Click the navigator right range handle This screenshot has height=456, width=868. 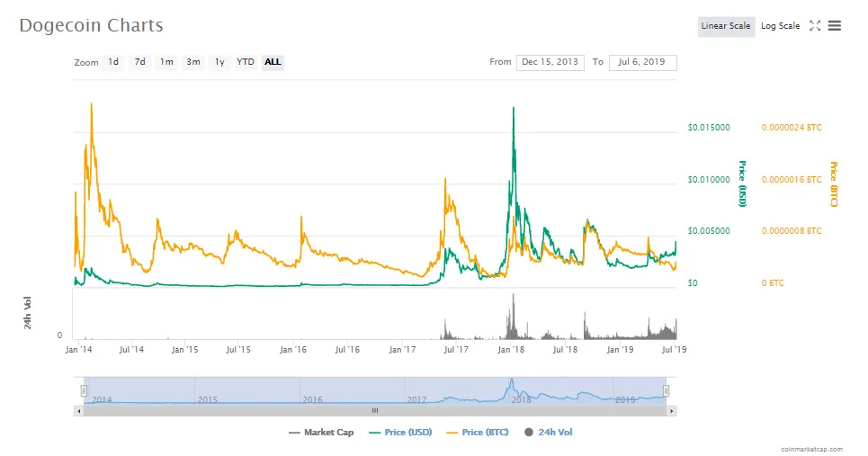[x=666, y=391]
